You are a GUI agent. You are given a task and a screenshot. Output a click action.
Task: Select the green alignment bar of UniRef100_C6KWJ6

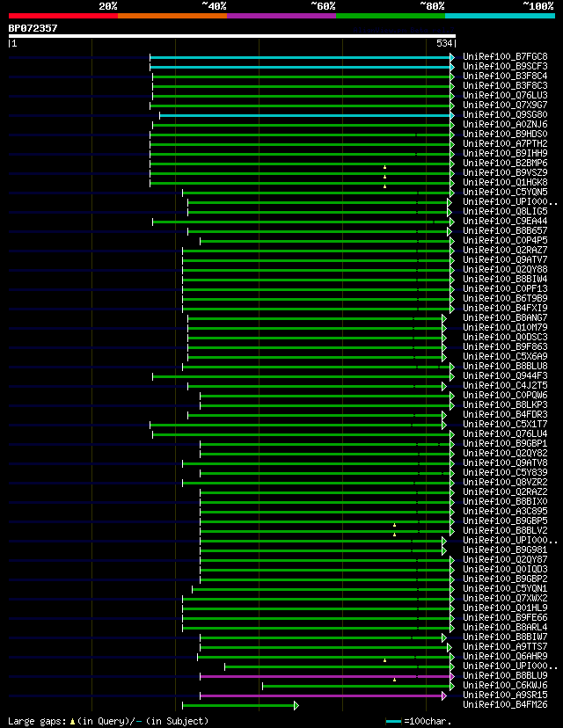tap(356, 686)
